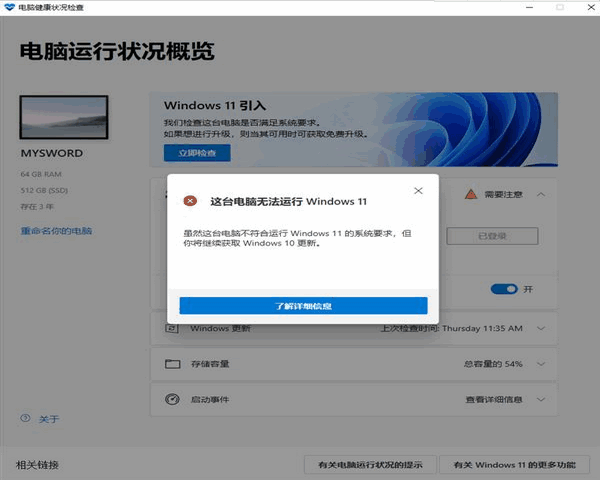Click the MYSWORD computer thumbnail image
The width and height of the screenshot is (600, 480).
[x=64, y=119]
